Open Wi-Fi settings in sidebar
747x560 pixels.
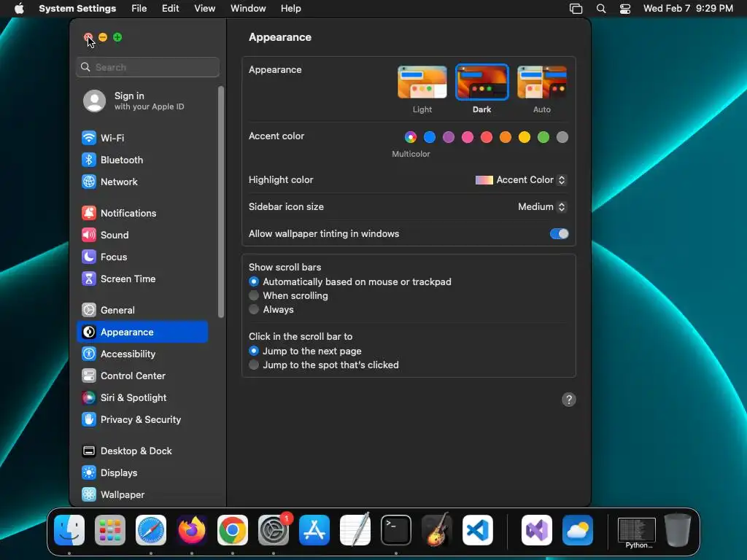[x=142, y=138]
